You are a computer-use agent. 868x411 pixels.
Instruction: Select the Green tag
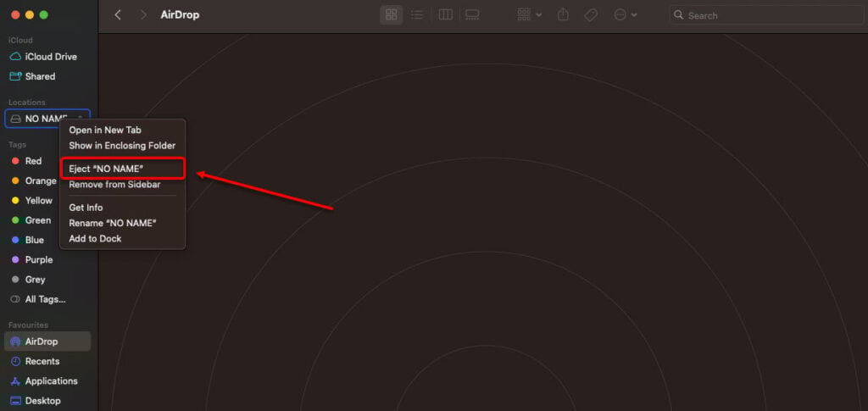point(32,220)
